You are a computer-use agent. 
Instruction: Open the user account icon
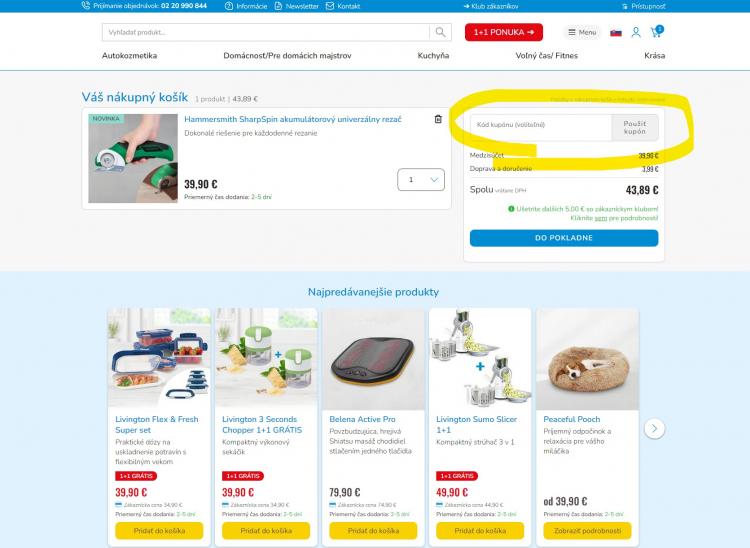point(636,32)
